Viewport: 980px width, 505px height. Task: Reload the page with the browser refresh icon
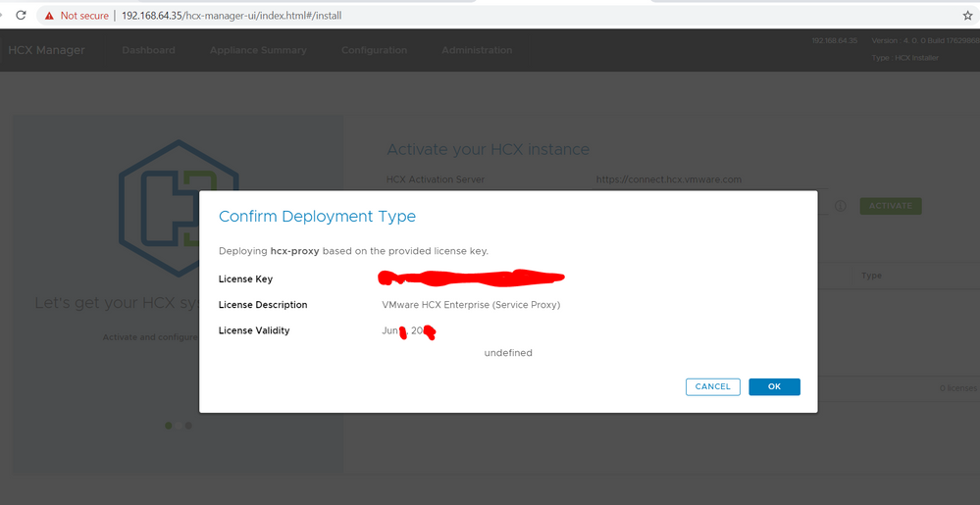[x=20, y=15]
